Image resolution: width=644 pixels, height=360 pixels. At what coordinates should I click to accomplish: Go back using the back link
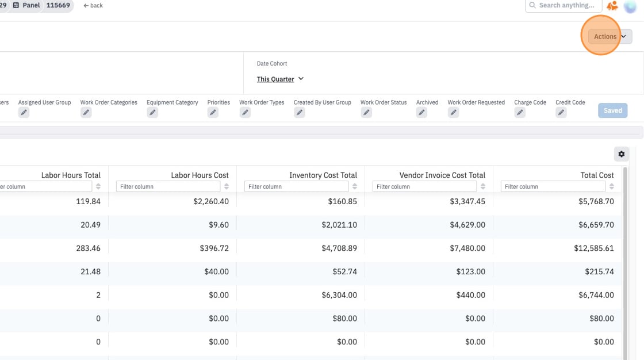93,5
